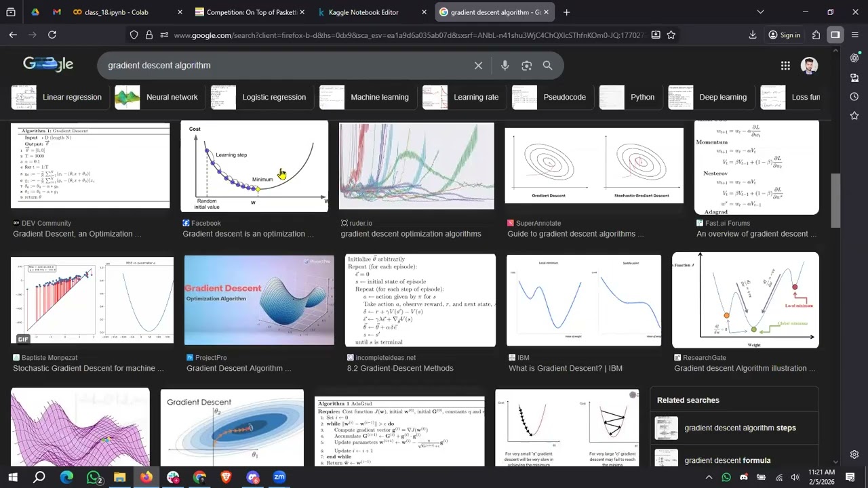868x488 pixels.
Task: Bookmark this page with star icon
Action: (x=671, y=35)
